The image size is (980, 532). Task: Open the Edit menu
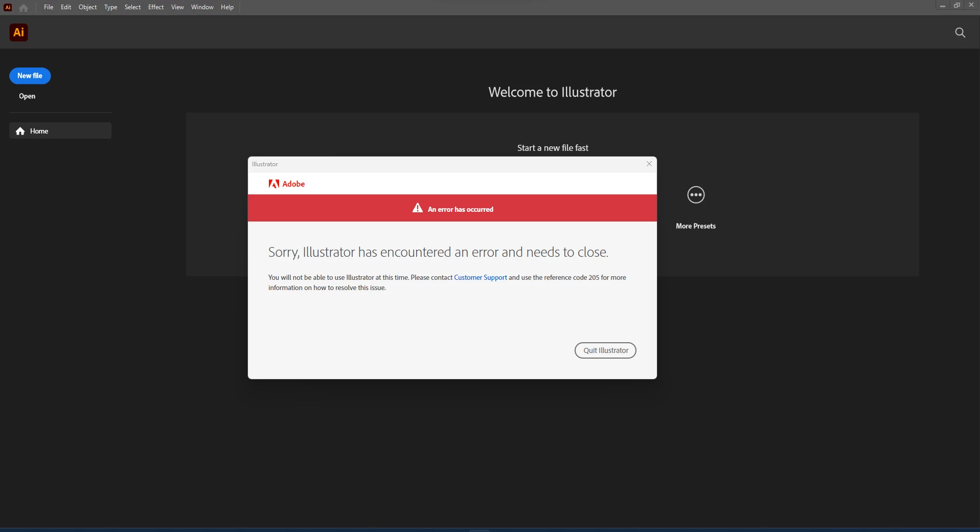pos(66,7)
